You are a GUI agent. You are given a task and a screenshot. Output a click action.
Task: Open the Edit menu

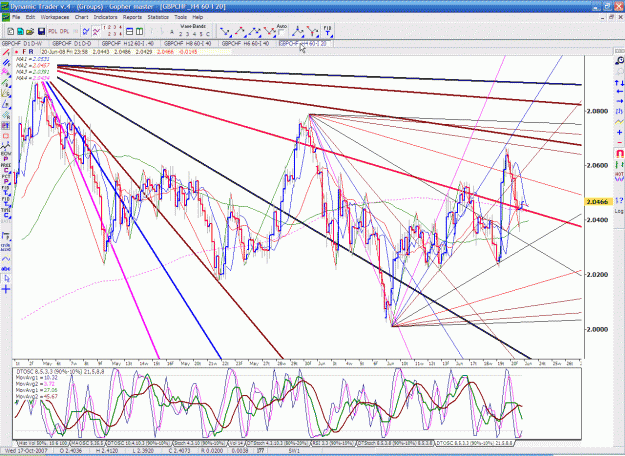point(30,17)
